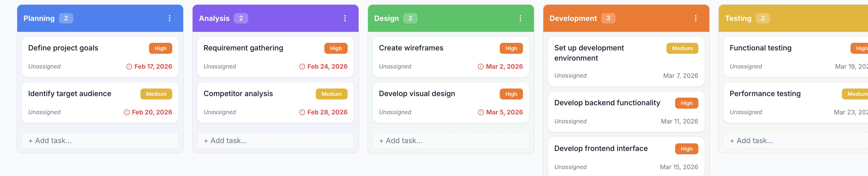Open the Create wireframes card

tap(451, 57)
